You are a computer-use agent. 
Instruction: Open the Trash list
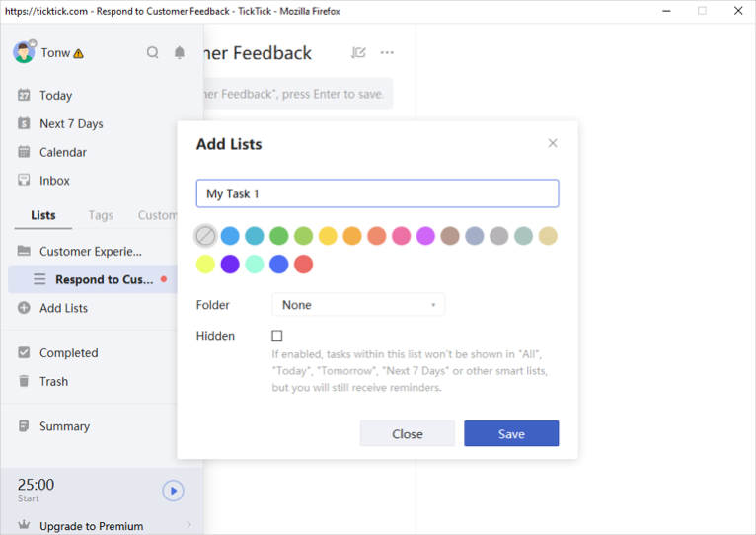click(53, 382)
